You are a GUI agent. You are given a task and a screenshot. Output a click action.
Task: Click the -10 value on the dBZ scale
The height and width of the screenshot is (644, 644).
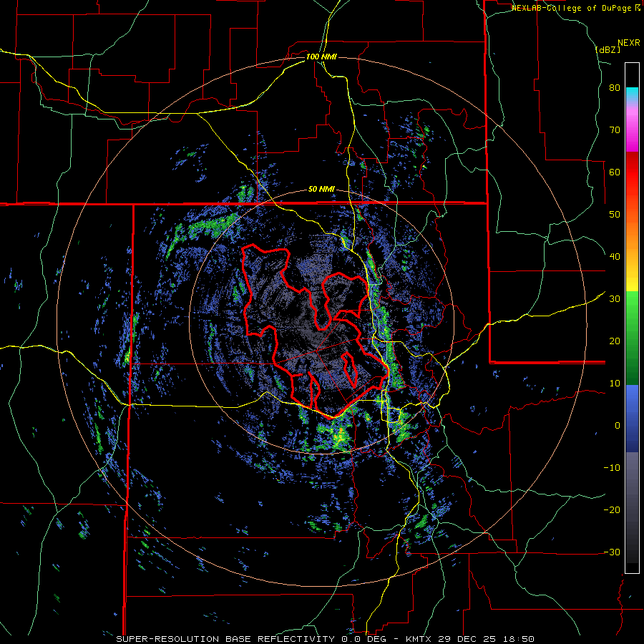(612, 467)
